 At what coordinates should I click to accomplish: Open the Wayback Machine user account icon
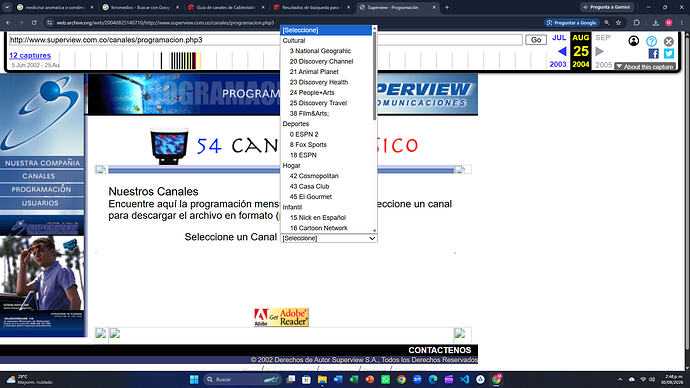(x=633, y=41)
